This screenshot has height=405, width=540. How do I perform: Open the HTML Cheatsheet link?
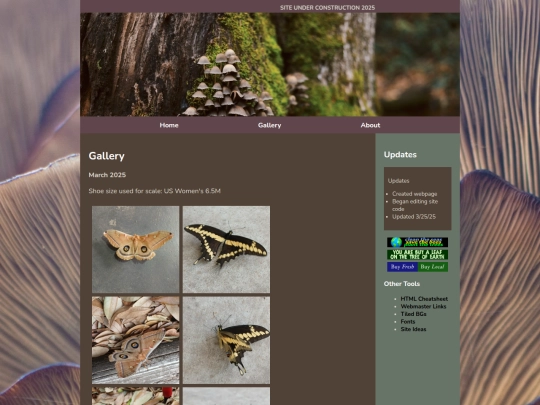(x=424, y=299)
